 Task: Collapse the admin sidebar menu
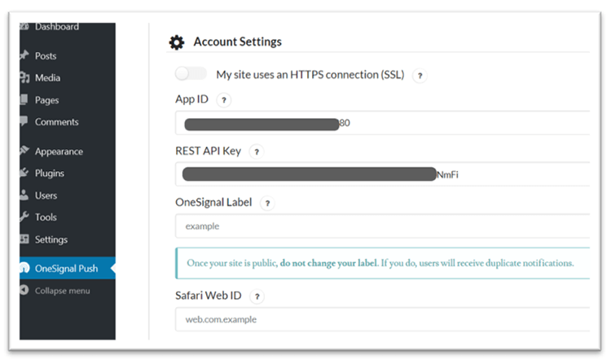(x=62, y=291)
